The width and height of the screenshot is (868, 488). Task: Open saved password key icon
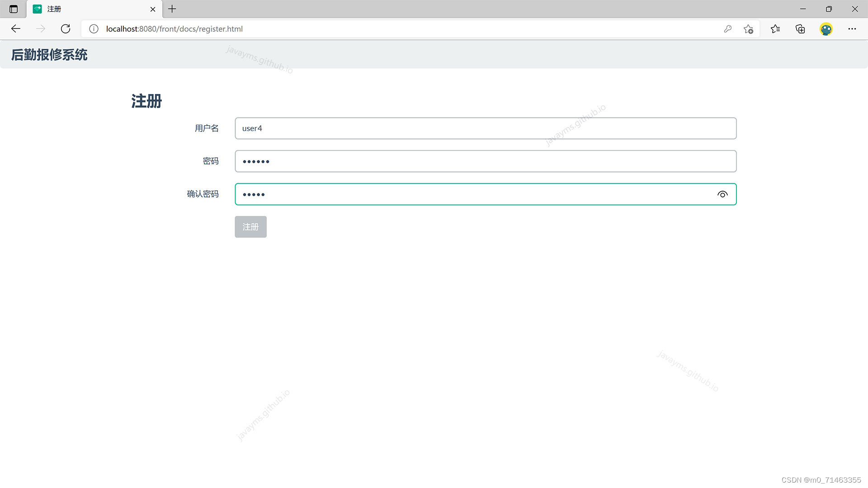(727, 29)
